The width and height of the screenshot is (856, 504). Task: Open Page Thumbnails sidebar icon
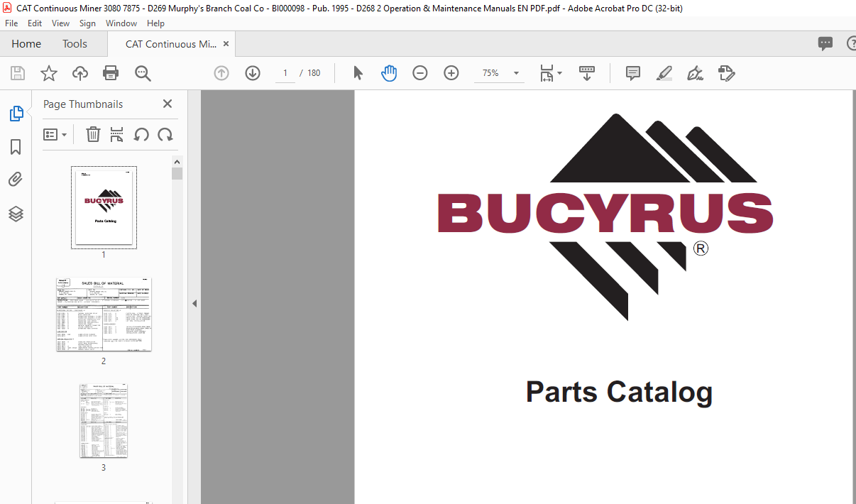16,114
